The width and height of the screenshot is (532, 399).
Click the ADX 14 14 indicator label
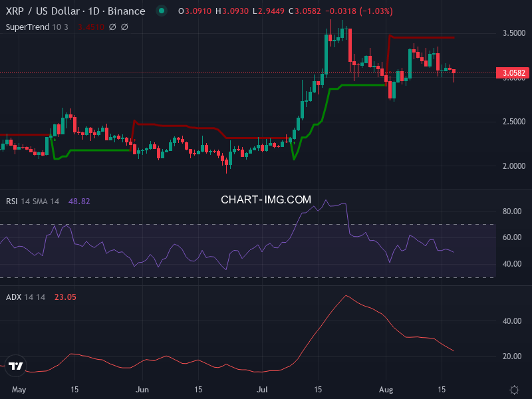tap(25, 297)
